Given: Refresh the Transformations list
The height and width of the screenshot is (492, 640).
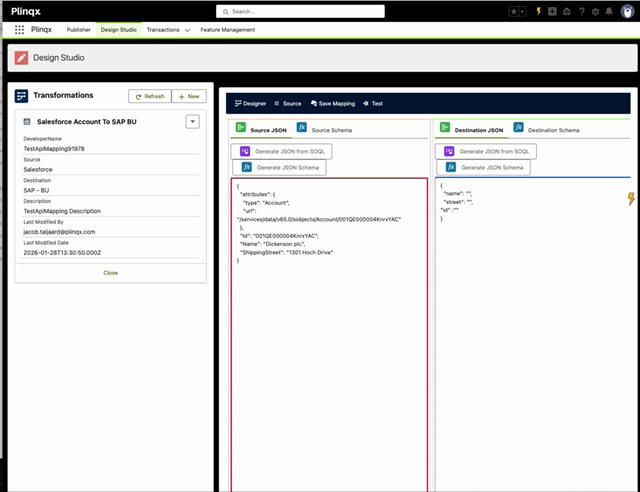Looking at the screenshot, I should [x=150, y=96].
